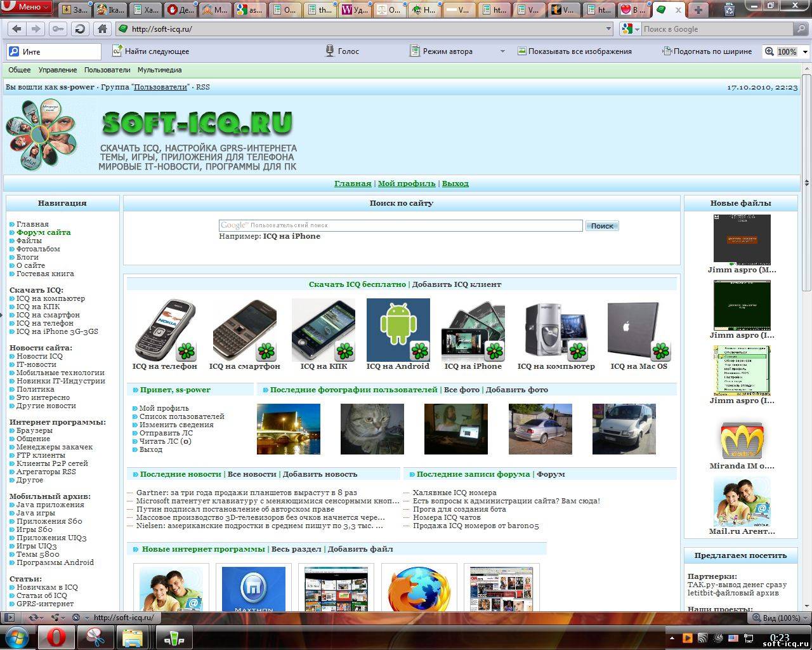This screenshot has height=650, width=812.
Task: Expand the Author mode dropdown arrow
Action: coord(502,51)
